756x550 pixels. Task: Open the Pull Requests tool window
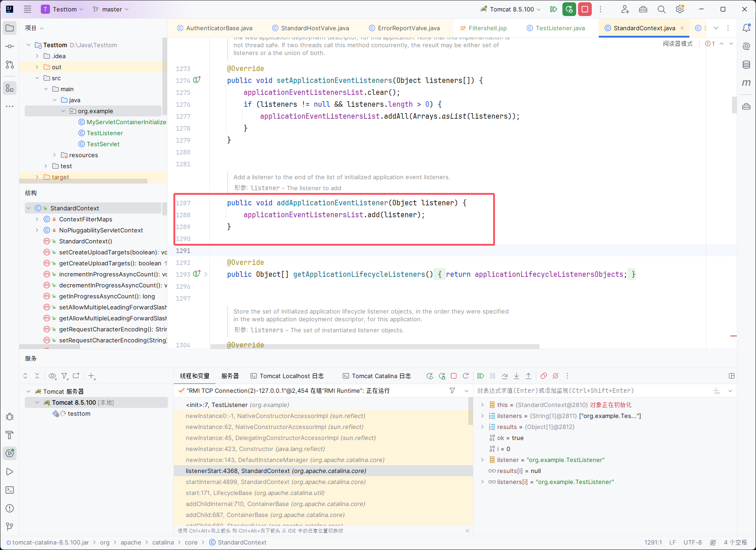(x=10, y=65)
